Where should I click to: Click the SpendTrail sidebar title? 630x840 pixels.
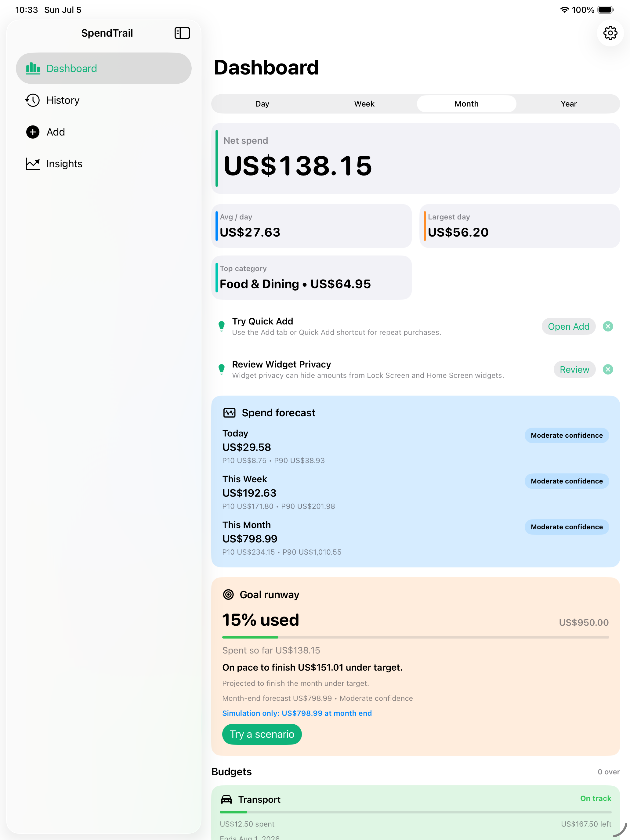click(107, 33)
